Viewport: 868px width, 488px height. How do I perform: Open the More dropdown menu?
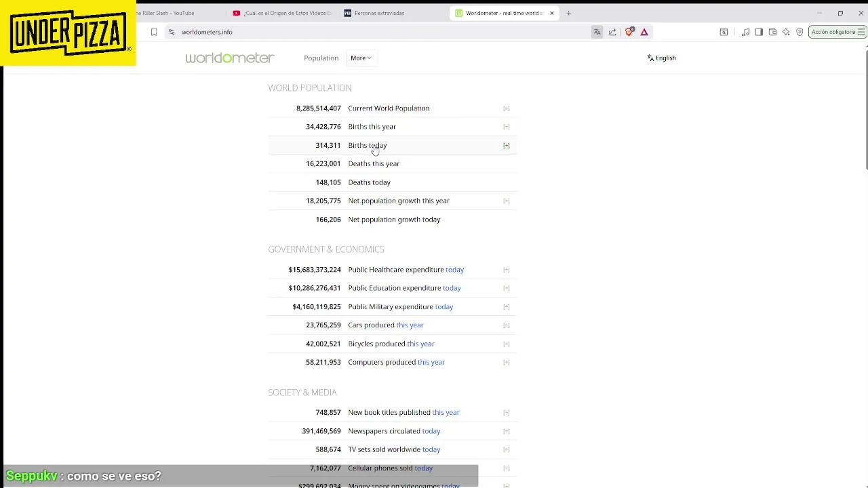coord(361,58)
